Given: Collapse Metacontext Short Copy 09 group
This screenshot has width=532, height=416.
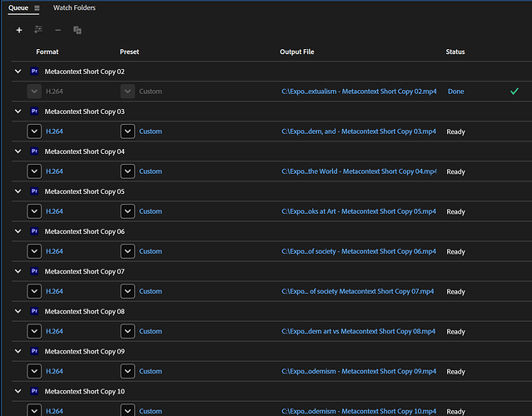Looking at the screenshot, I should tap(18, 351).
